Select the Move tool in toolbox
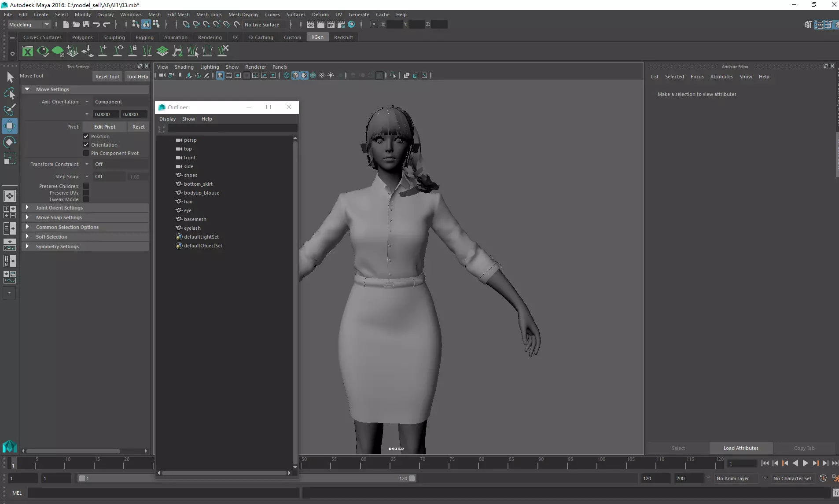The image size is (839, 504). (10, 126)
